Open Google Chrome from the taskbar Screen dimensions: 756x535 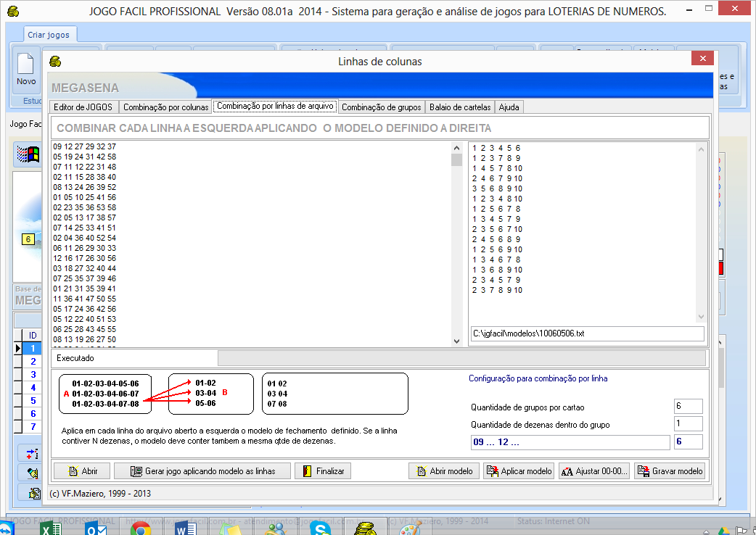141,528
